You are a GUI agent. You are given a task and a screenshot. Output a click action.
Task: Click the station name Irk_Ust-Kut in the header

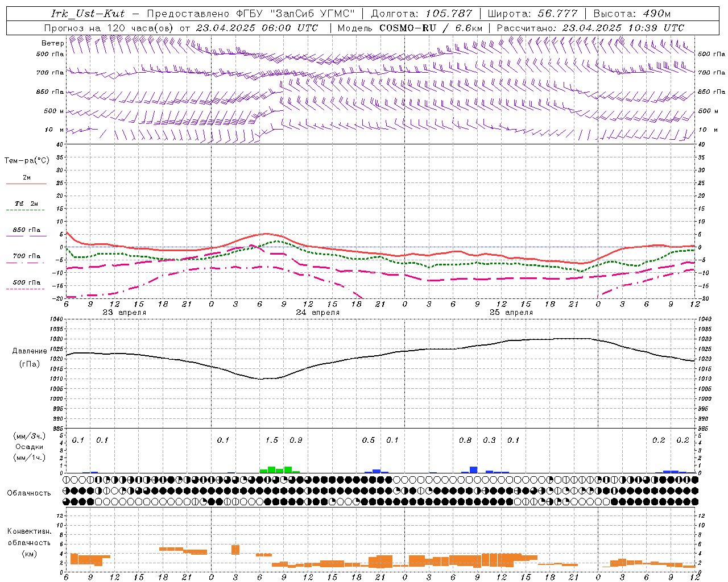[x=88, y=14]
